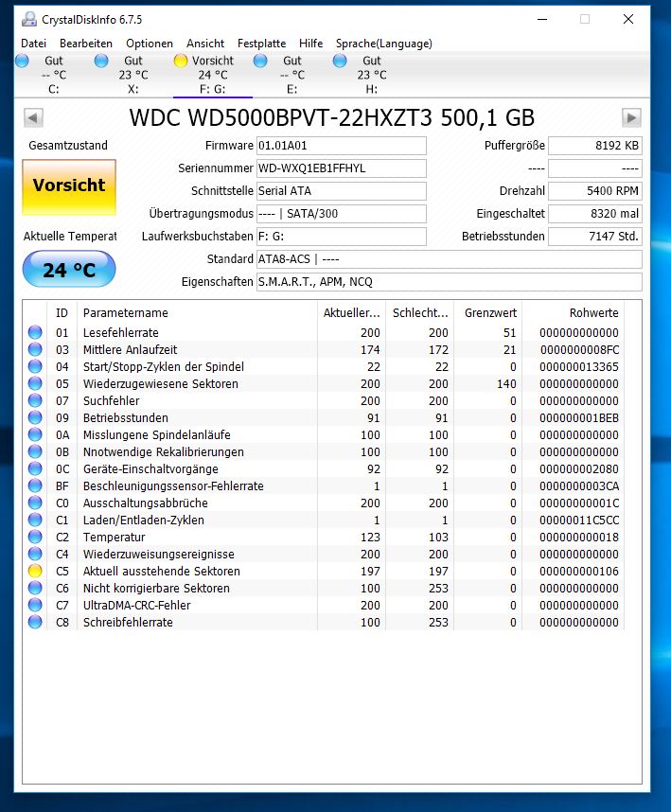Click status icon for UltraDMA-CRC-Fehler
671x812 pixels.
coord(35,606)
